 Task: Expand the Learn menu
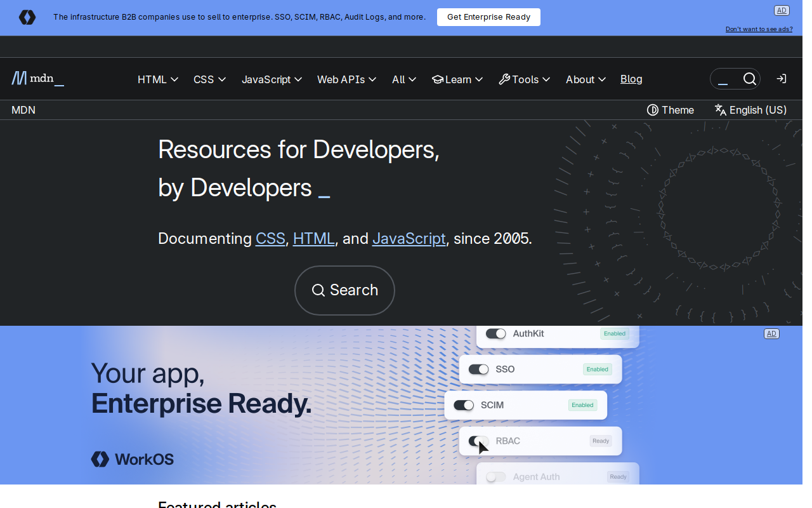point(457,79)
